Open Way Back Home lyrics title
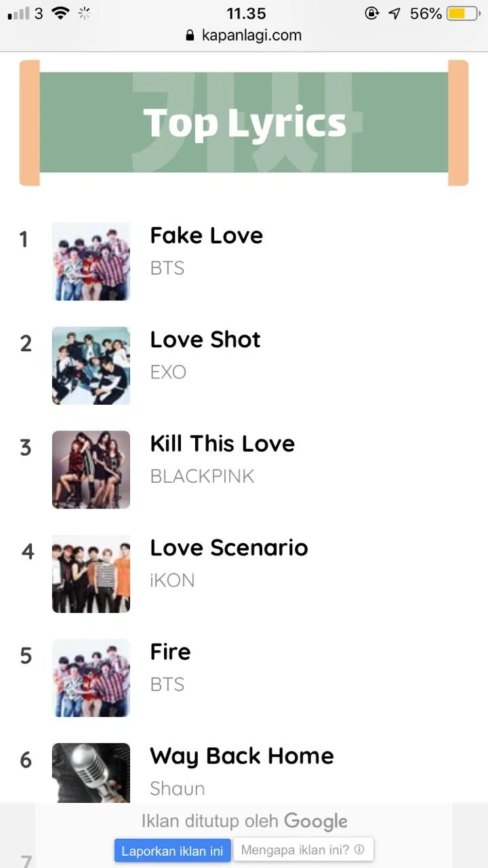The width and height of the screenshot is (488, 868). [x=241, y=755]
